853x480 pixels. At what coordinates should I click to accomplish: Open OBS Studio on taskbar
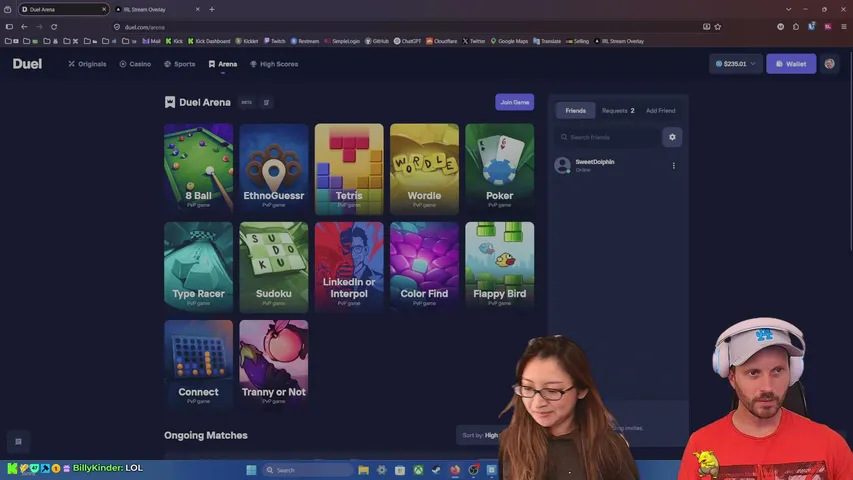coord(473,470)
